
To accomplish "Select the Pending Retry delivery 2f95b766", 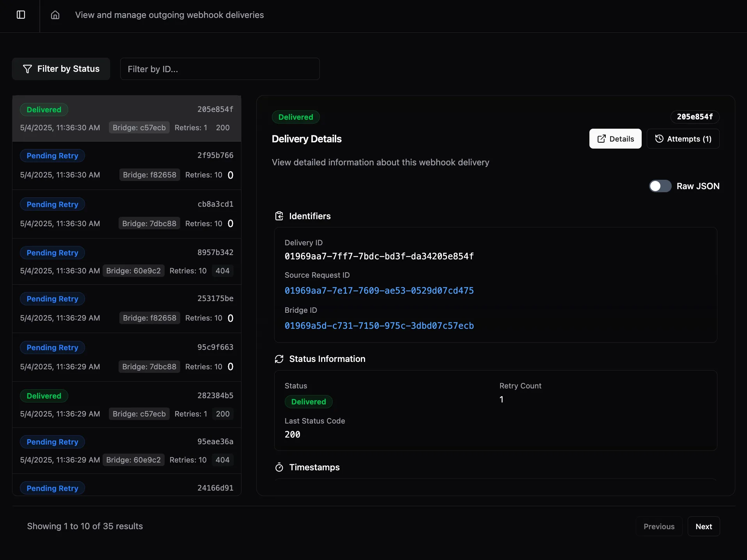I will click(x=127, y=166).
